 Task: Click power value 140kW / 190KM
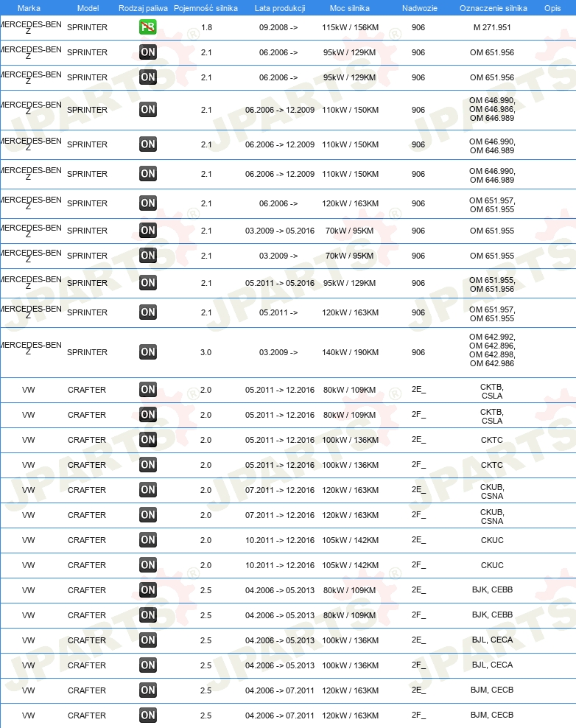(350, 352)
